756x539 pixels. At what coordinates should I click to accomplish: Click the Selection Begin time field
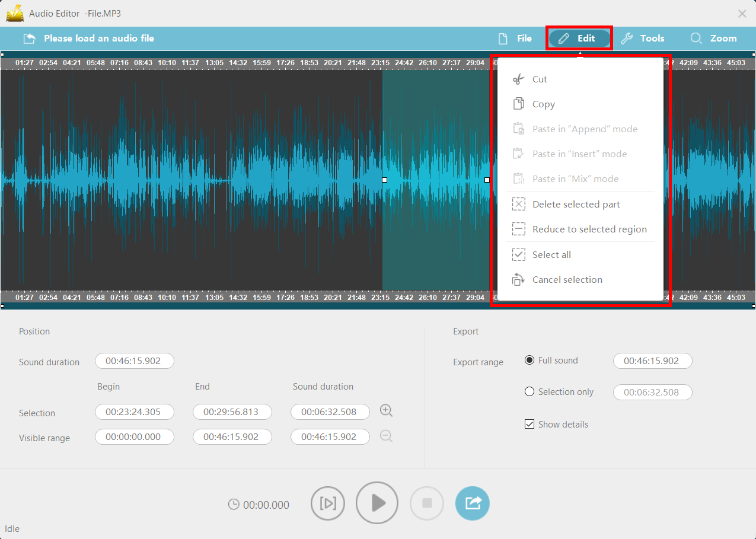135,411
